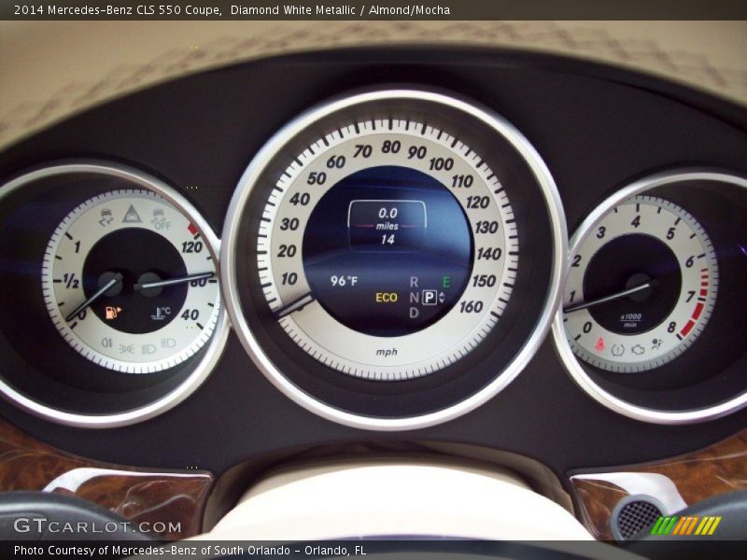747x560 pixels.
Task: Click the 8 mark on tachometer
Action: [671, 328]
